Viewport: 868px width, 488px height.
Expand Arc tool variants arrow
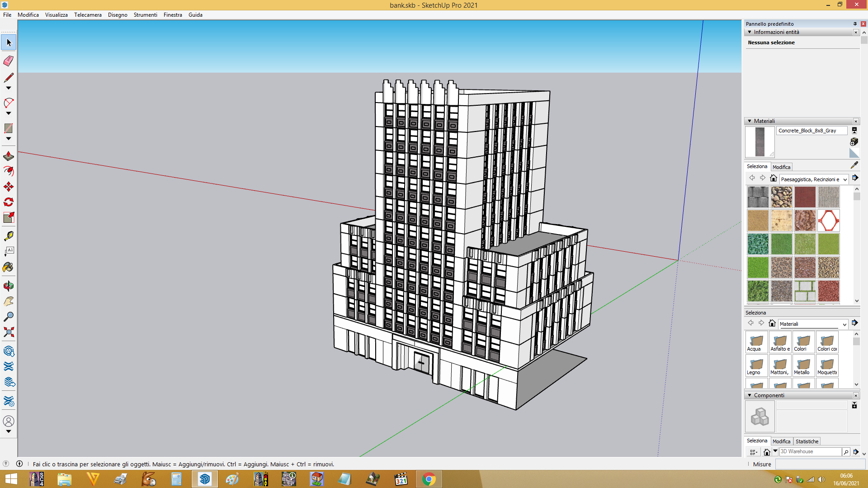[x=9, y=113]
